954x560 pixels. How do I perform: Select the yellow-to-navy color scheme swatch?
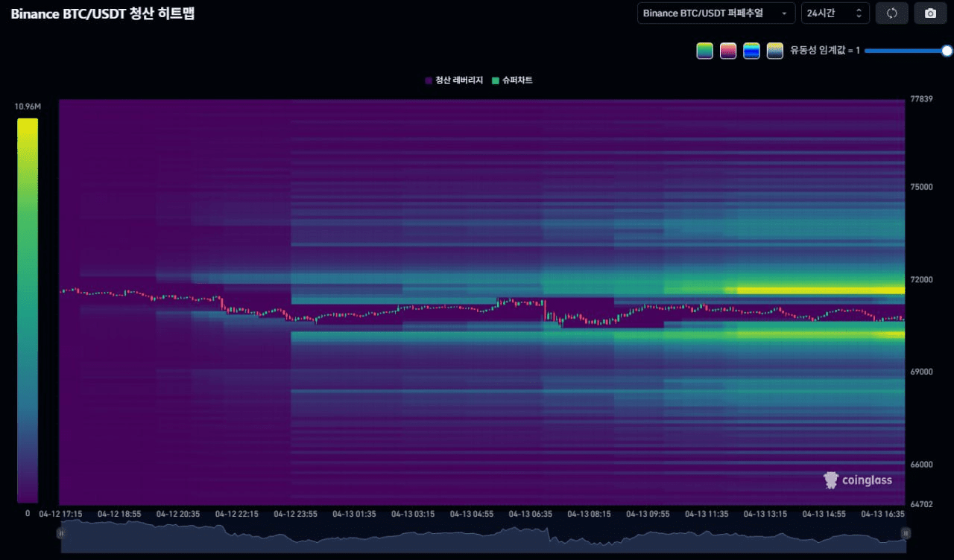pyautogui.click(x=775, y=51)
